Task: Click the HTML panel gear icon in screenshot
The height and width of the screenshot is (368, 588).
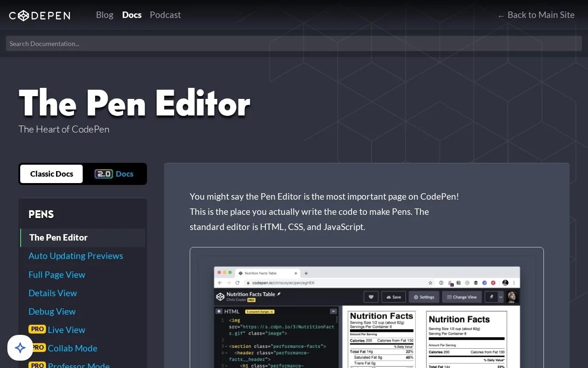Action: tap(219, 311)
